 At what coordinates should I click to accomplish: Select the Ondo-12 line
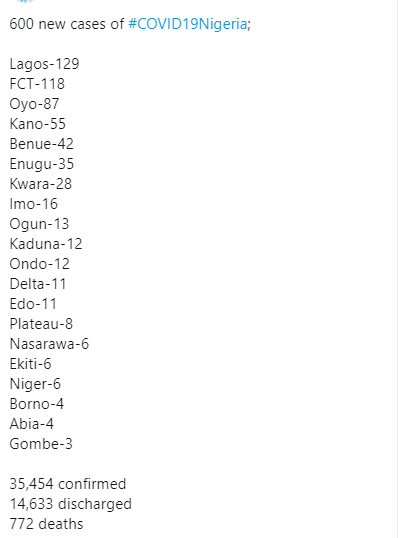[x=40, y=264]
